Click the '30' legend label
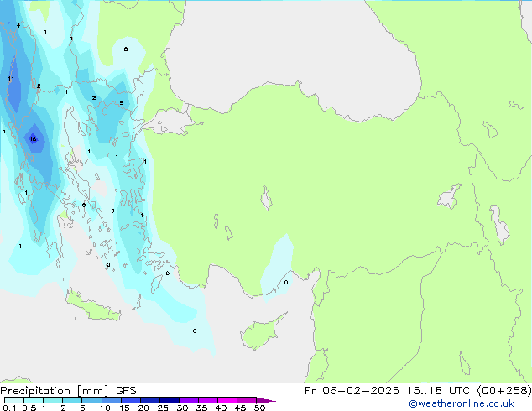Viewport: 532px width, 411px height. tap(182, 408)
